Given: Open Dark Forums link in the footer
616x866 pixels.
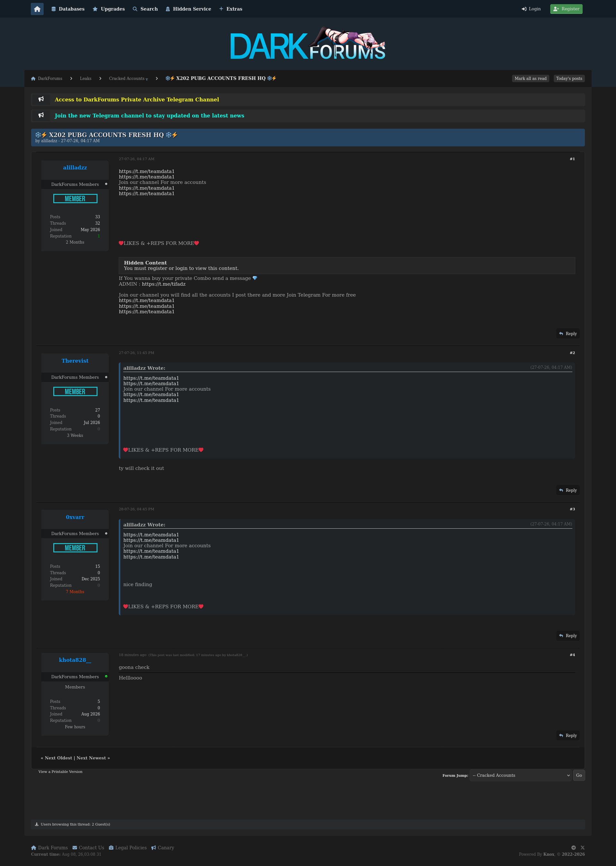Looking at the screenshot, I should click(x=49, y=848).
